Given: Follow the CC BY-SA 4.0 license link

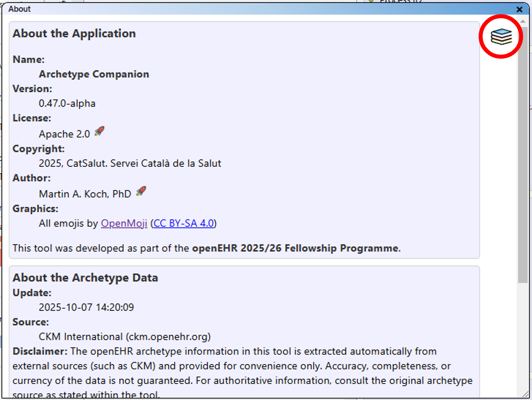Looking at the screenshot, I should click(x=184, y=223).
